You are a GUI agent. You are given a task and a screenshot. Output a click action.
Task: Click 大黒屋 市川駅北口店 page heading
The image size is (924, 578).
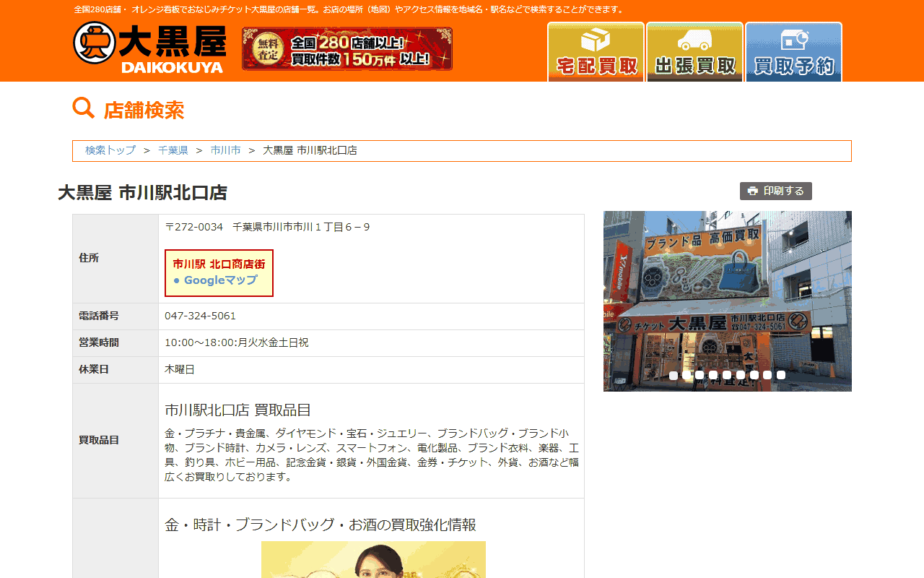click(142, 193)
